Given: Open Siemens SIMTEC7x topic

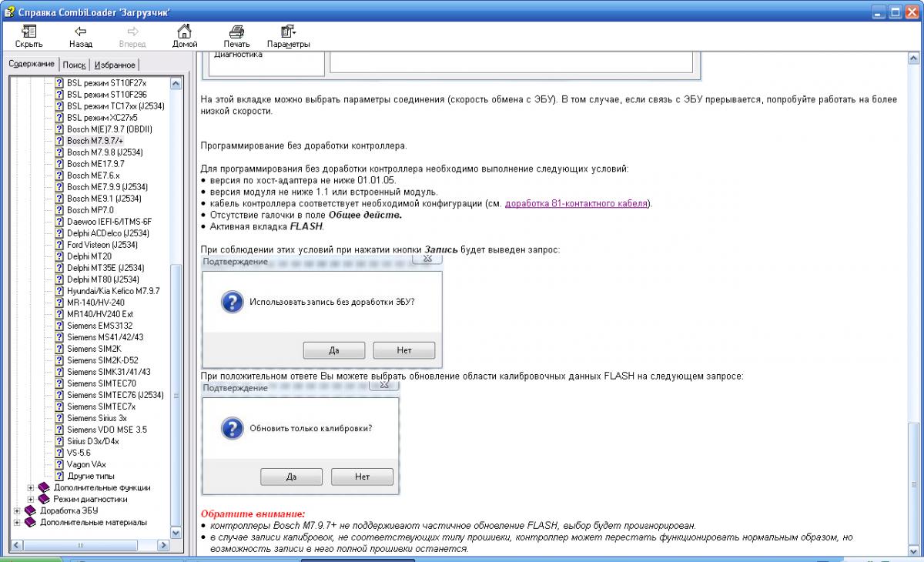Looking at the screenshot, I should coord(101,406).
